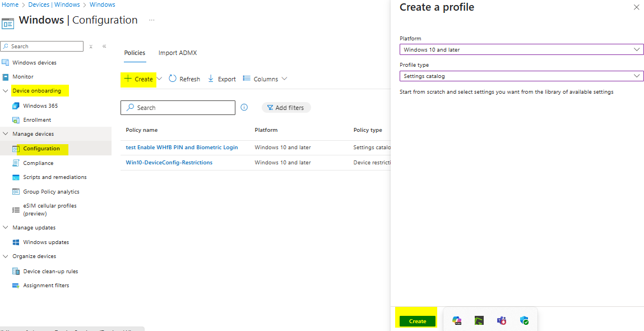Collapse the Manage updates section

tap(6, 227)
